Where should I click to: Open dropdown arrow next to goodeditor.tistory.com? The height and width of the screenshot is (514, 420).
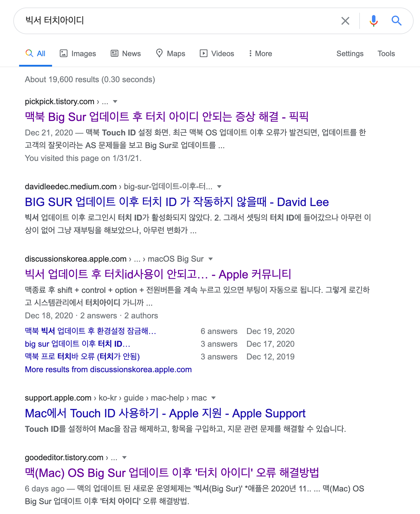[124, 458]
